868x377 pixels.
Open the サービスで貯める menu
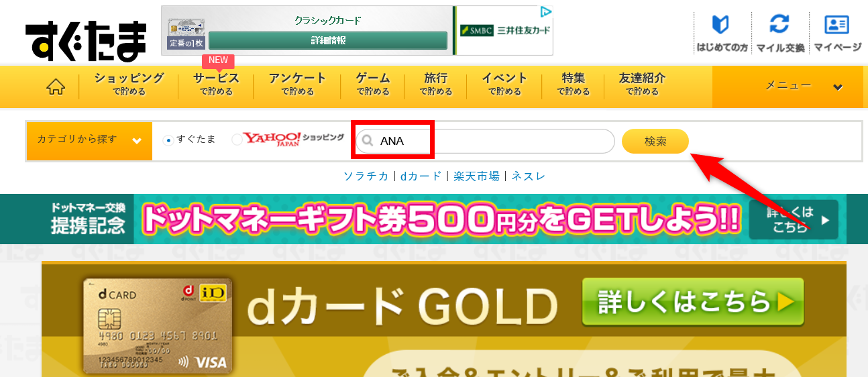point(217,85)
